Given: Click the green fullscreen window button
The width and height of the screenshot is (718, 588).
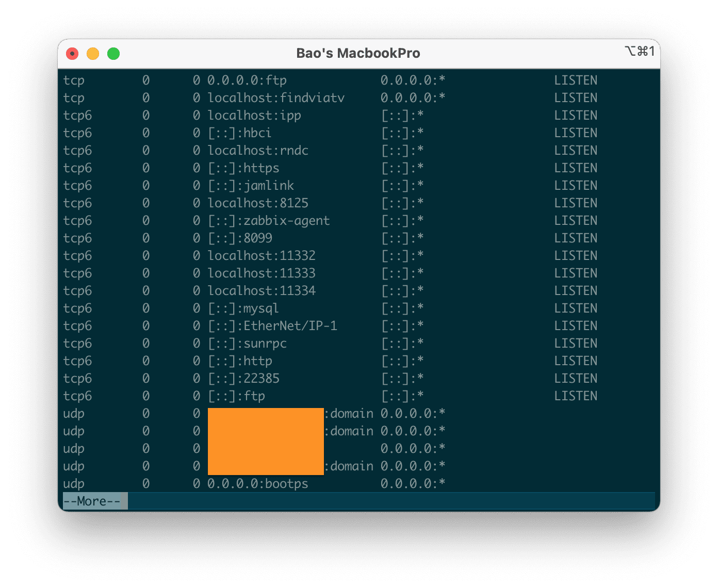Looking at the screenshot, I should (x=113, y=53).
